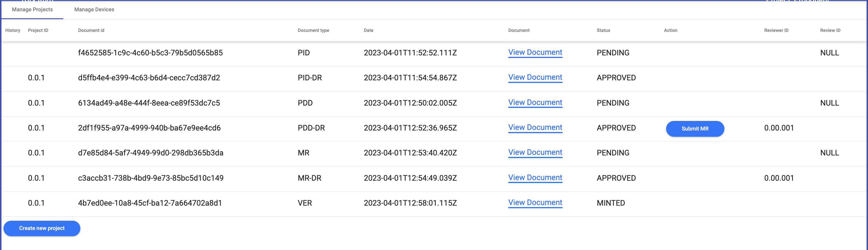Click the Create new project button

click(x=42, y=229)
